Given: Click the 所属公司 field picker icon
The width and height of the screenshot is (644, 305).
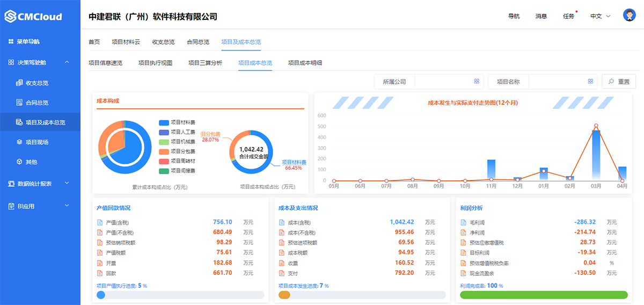Looking at the screenshot, I should pyautogui.click(x=477, y=82).
